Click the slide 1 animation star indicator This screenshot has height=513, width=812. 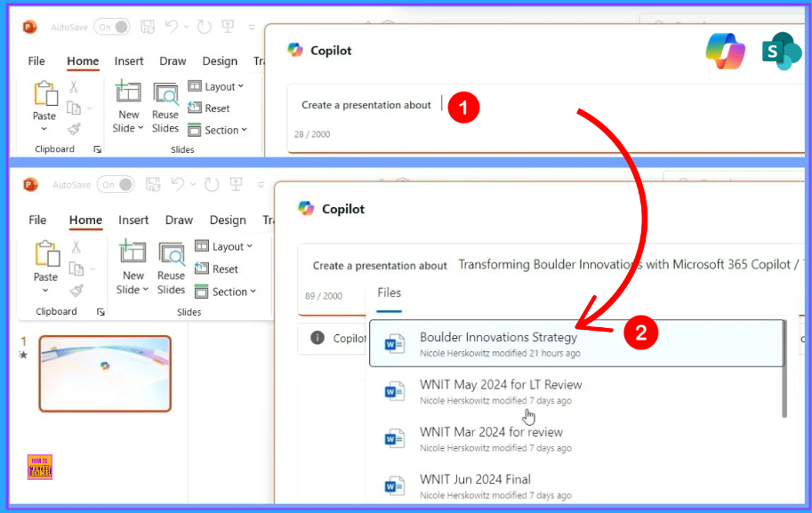[x=23, y=355]
